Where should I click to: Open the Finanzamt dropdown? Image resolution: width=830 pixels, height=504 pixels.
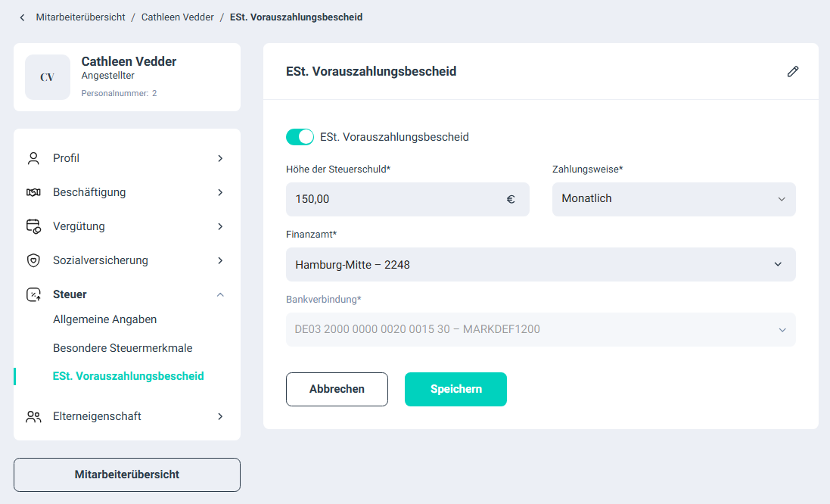pyautogui.click(x=540, y=265)
